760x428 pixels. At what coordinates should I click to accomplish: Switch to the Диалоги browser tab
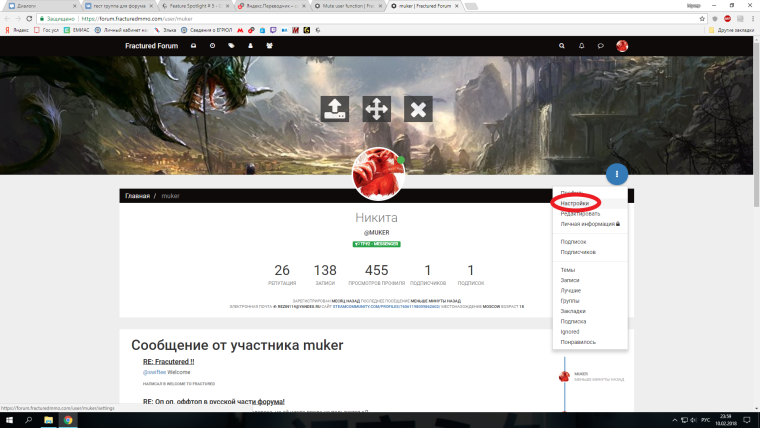[x=42, y=6]
